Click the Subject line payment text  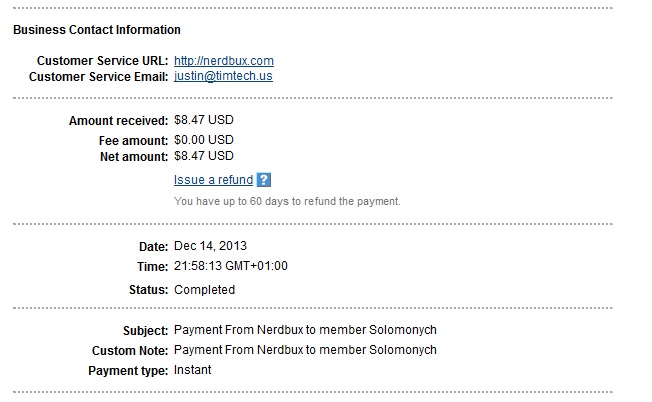[x=305, y=330]
